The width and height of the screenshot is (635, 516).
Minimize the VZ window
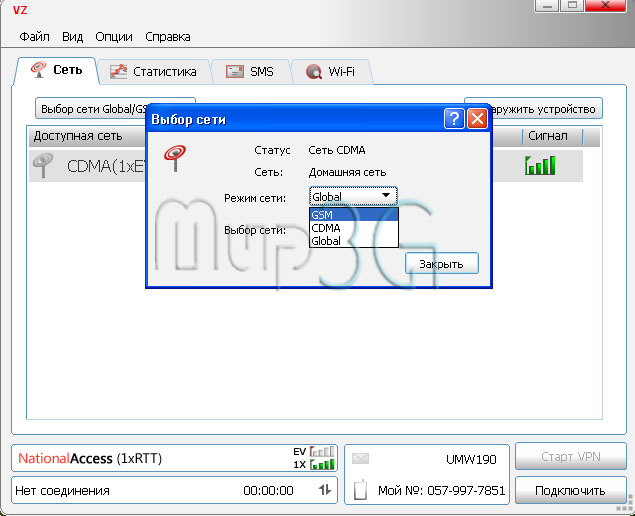pos(547,6)
